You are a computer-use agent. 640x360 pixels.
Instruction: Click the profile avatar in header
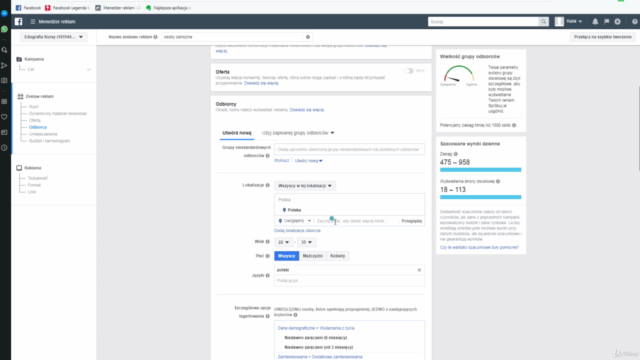coord(559,22)
